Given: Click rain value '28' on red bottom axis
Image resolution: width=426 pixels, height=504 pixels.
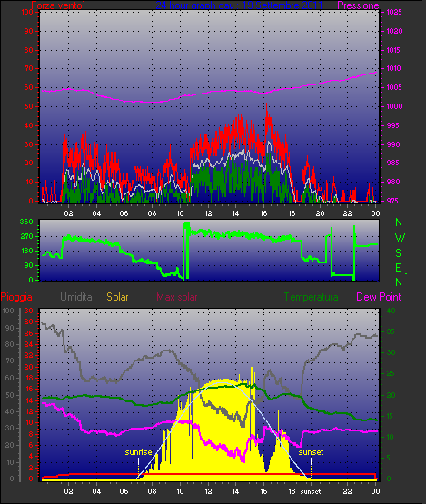Looking at the screenshot, I should click(29, 321).
